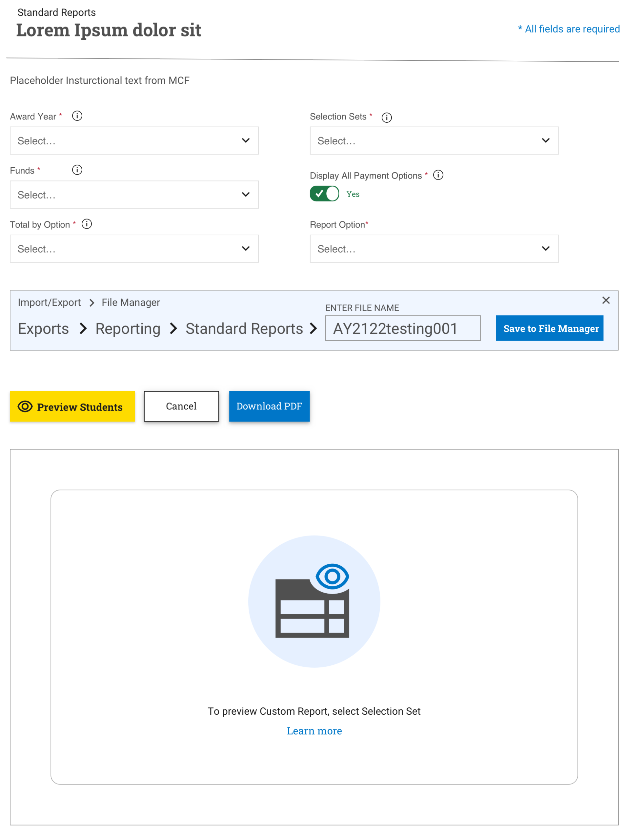Click the Preview Students button
Screen dimensions: 628x840
(72, 406)
